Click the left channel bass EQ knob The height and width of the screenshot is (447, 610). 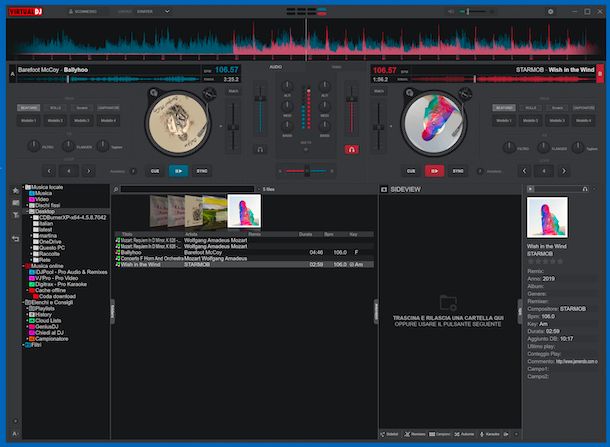pyautogui.click(x=287, y=126)
